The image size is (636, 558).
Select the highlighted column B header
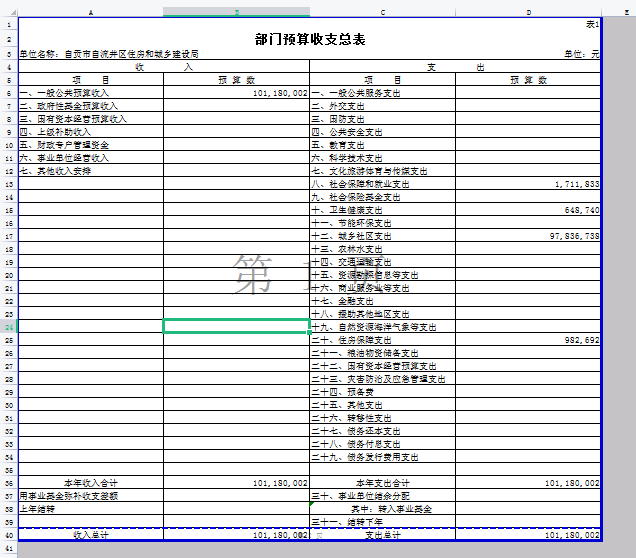point(236,12)
